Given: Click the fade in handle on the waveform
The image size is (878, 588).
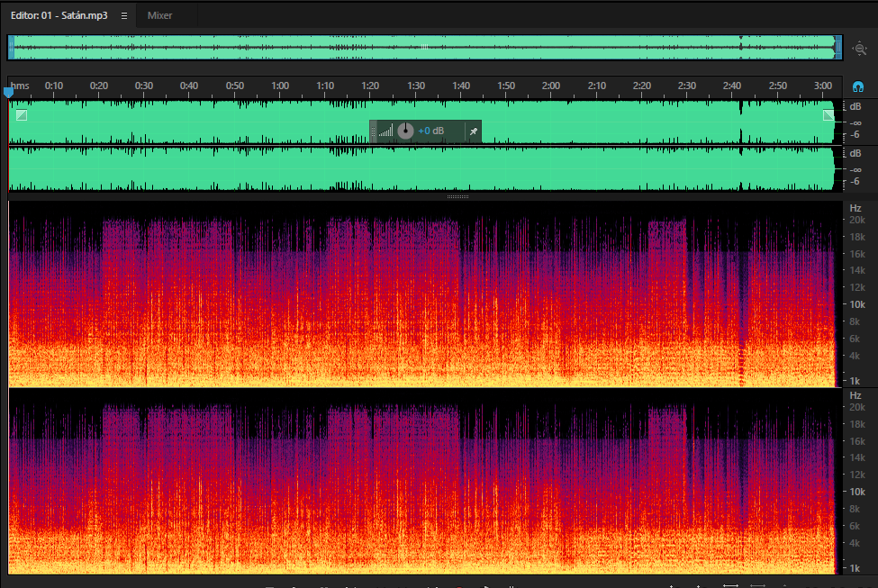Looking at the screenshot, I should (22, 114).
